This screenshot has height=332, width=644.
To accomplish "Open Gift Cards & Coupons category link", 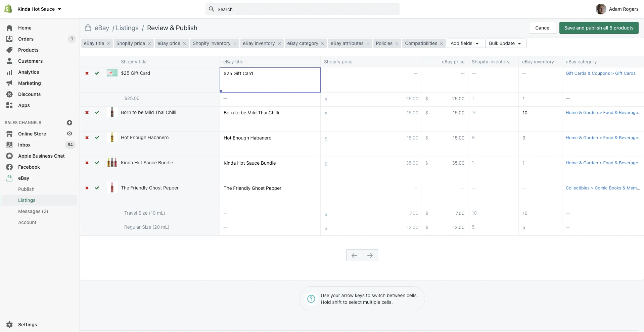I will pos(600,73).
